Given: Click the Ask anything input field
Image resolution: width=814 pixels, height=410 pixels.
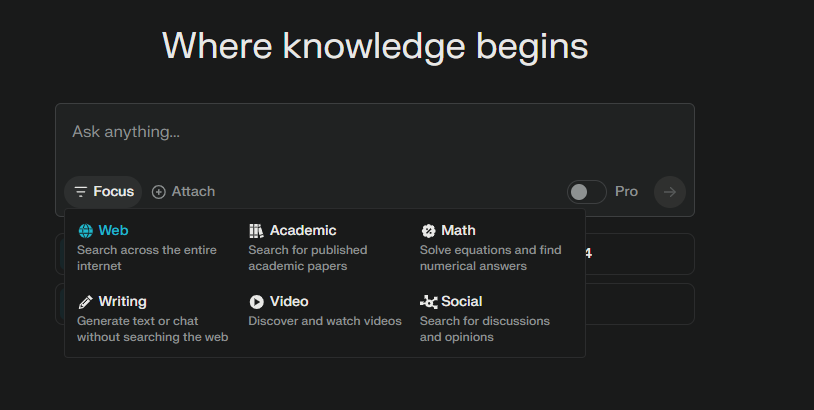Looking at the screenshot, I should click(x=375, y=139).
